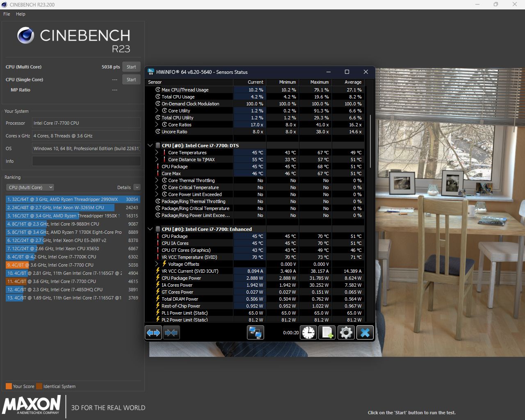Image resolution: width=525 pixels, height=420 pixels.
Task: Select ranking row 8 Core i7-7700K
Action: 73,257
